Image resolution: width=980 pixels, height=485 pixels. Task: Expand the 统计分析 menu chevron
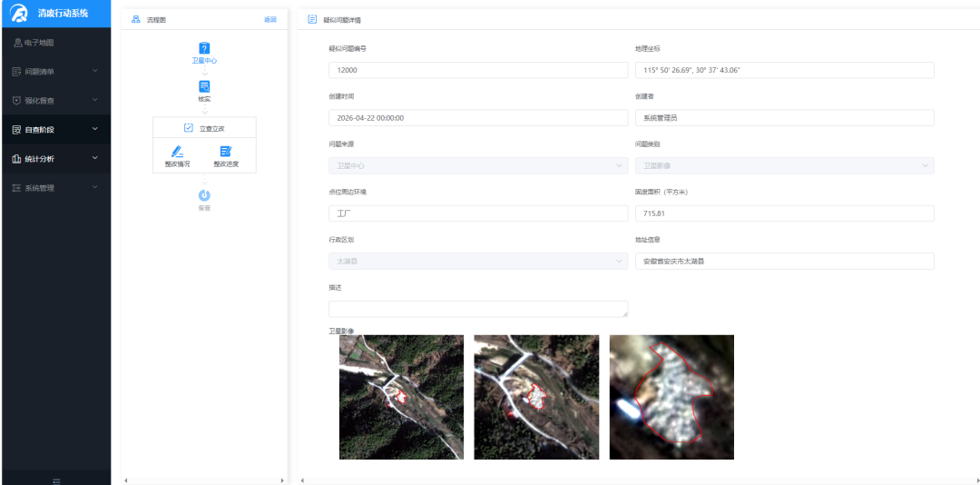pos(95,158)
